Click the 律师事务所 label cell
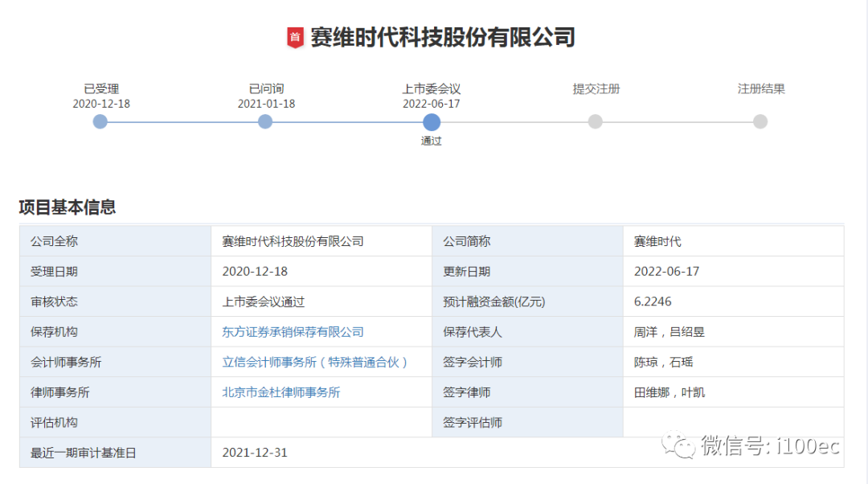 tap(115, 392)
